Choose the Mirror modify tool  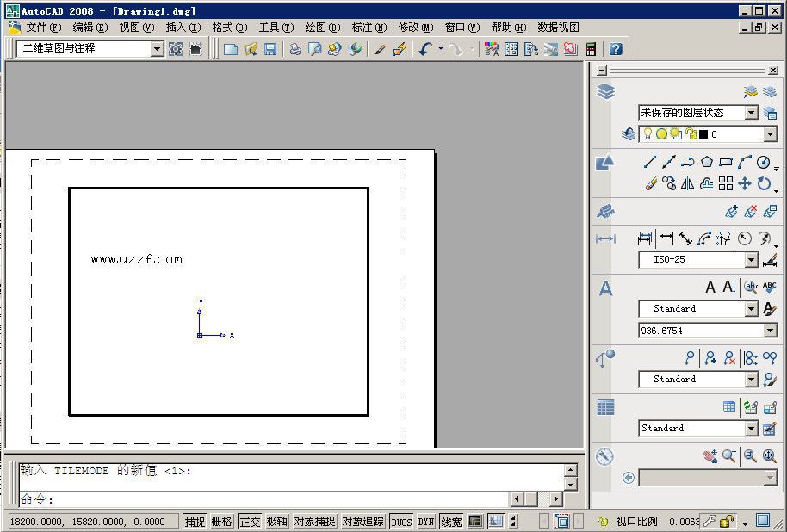pyautogui.click(x=688, y=183)
